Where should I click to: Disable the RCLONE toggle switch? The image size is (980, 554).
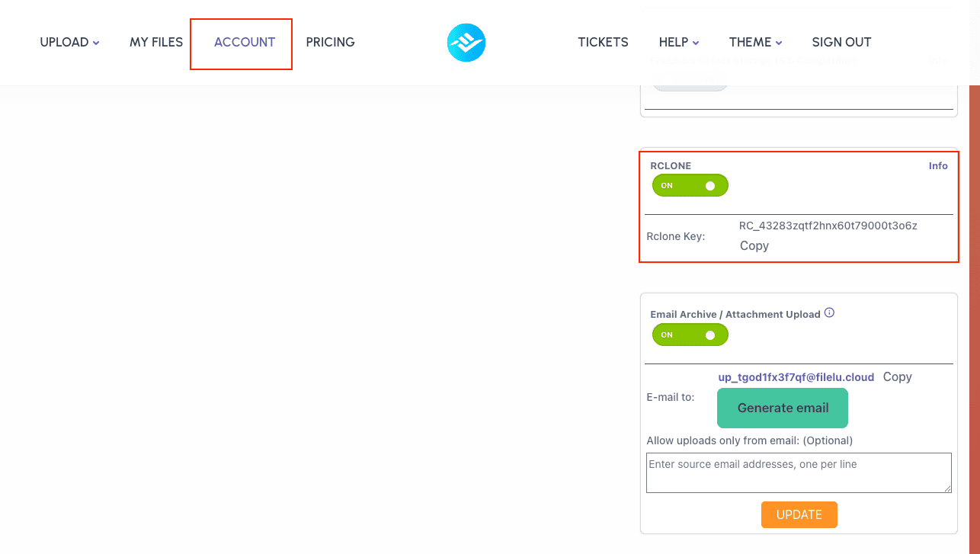pos(690,185)
